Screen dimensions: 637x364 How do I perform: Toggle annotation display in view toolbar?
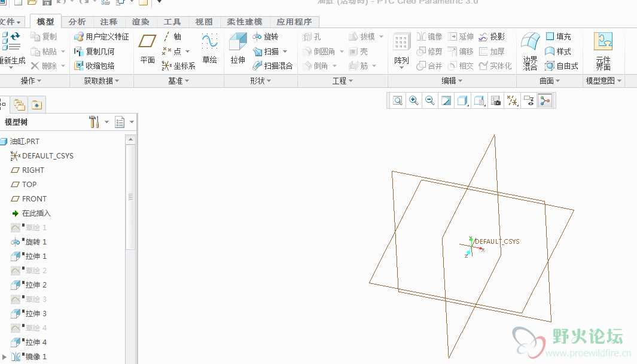tap(528, 101)
